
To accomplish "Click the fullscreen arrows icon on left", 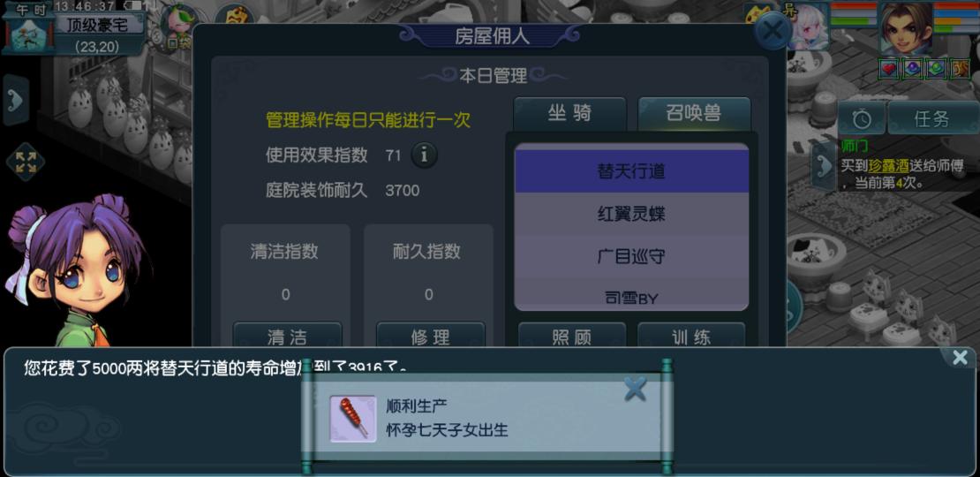I will [x=25, y=162].
